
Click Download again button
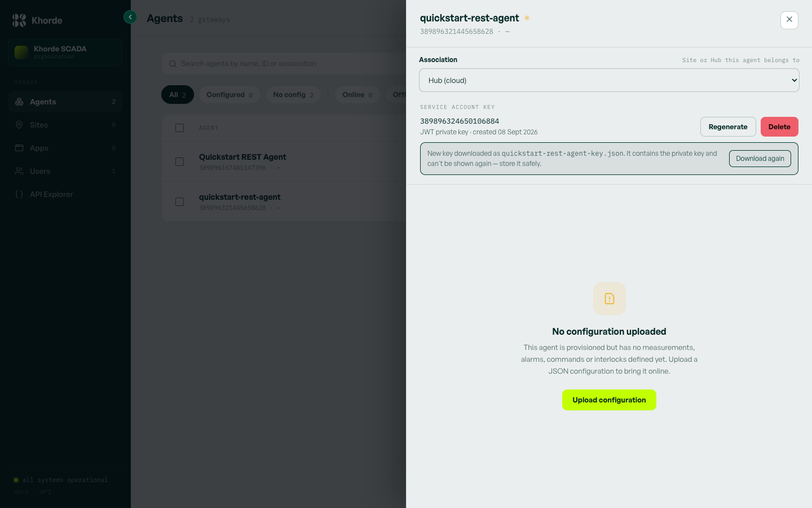[760, 159]
